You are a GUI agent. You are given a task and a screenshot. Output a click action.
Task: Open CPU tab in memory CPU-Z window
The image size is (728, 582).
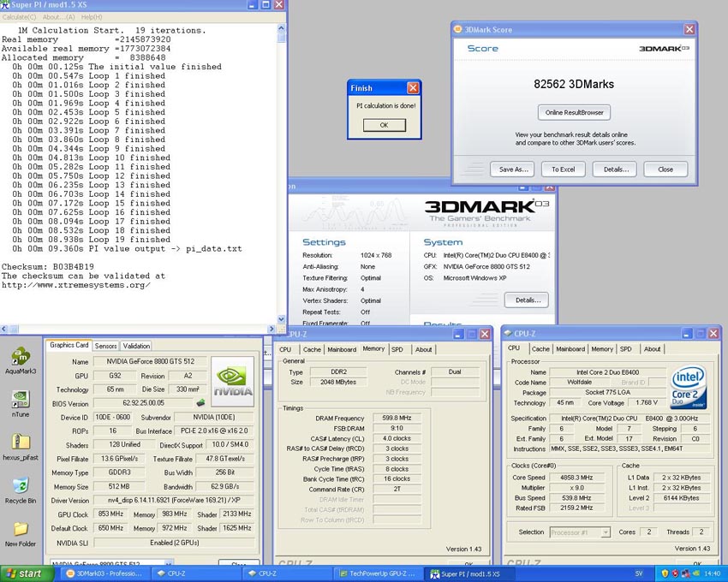[x=285, y=349]
